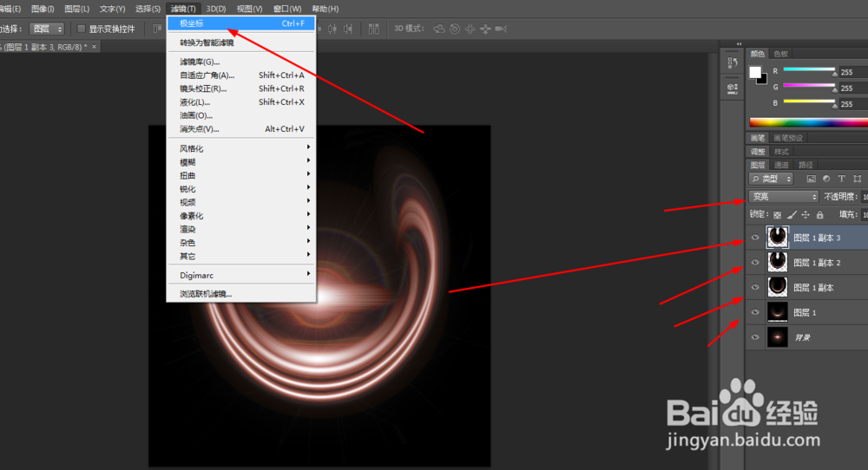Screen dimensions: 868x470
Task: Lock image pixels brush icon
Action: pos(792,214)
